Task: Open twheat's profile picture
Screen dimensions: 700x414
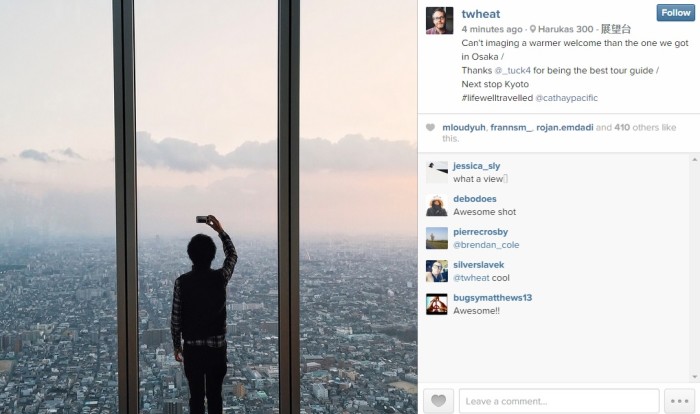Action: pyautogui.click(x=439, y=21)
